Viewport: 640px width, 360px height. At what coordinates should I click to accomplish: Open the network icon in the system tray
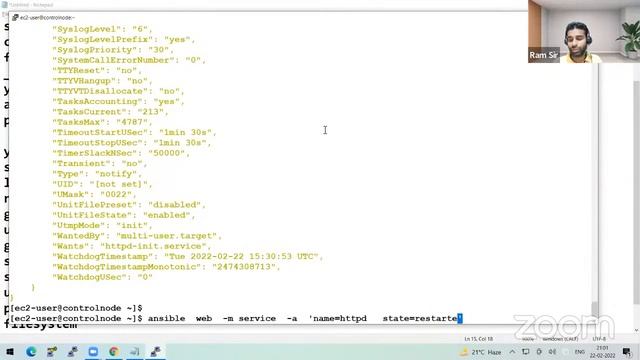526,352
